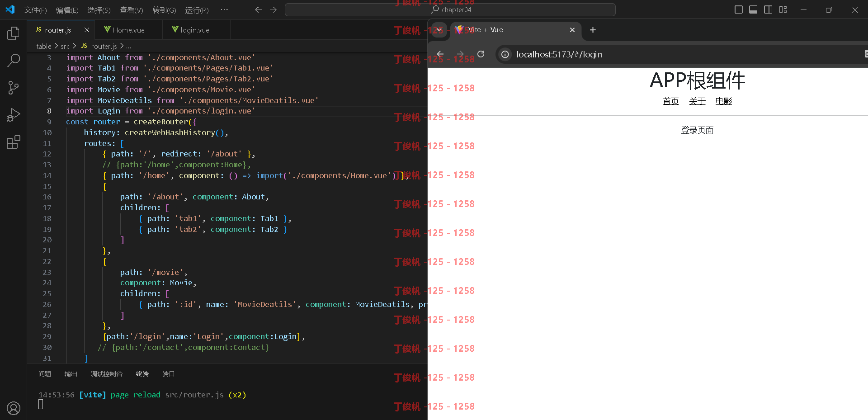Screen dimensions: 868x420
Task: Switch to the 终端 panel tab
Action: tap(142, 374)
